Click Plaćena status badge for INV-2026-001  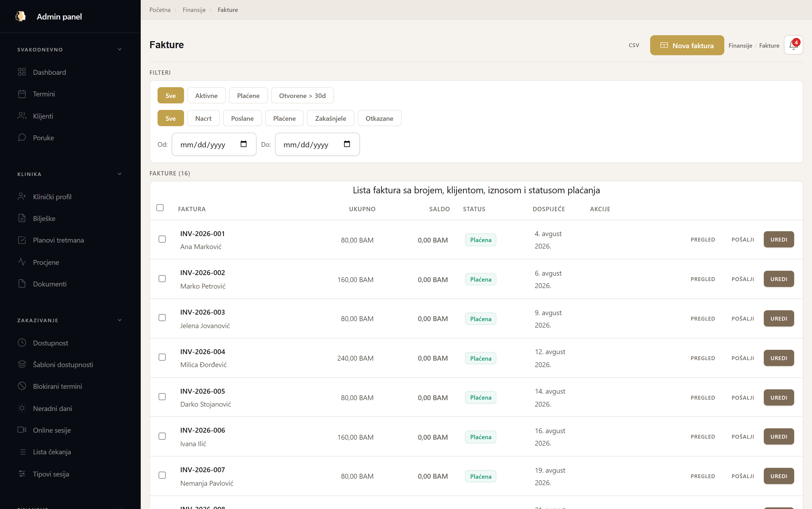pos(480,240)
